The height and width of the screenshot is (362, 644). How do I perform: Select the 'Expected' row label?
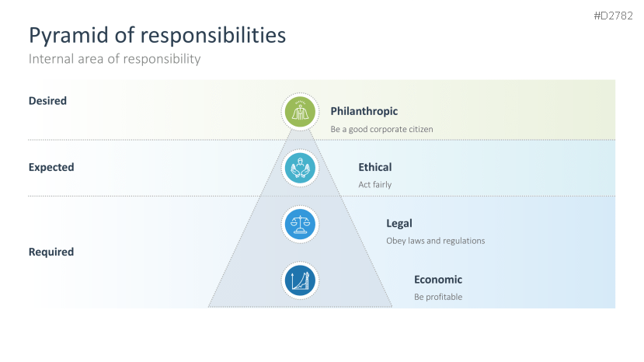point(51,167)
